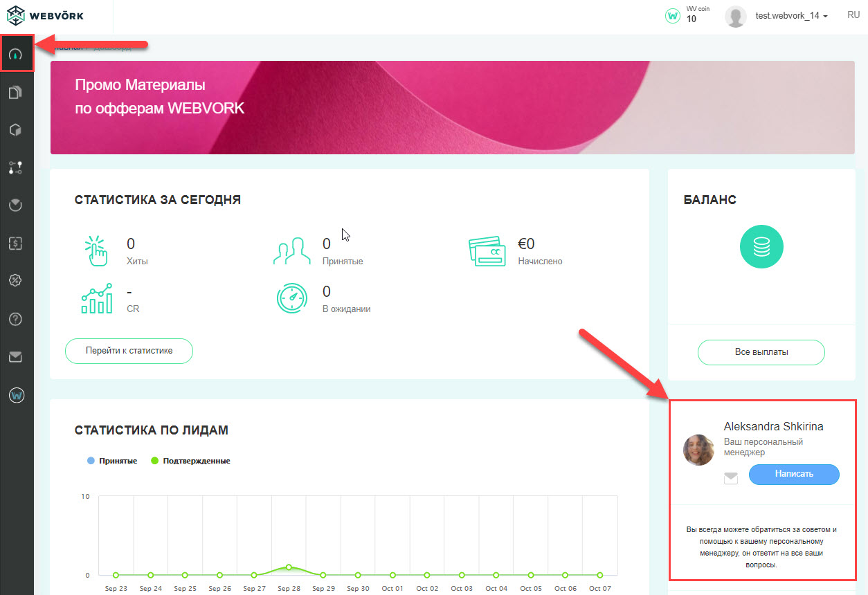Image resolution: width=868 pixels, height=595 pixels.
Task: Click the БАЛАНС heading
Action: pyautogui.click(x=710, y=200)
